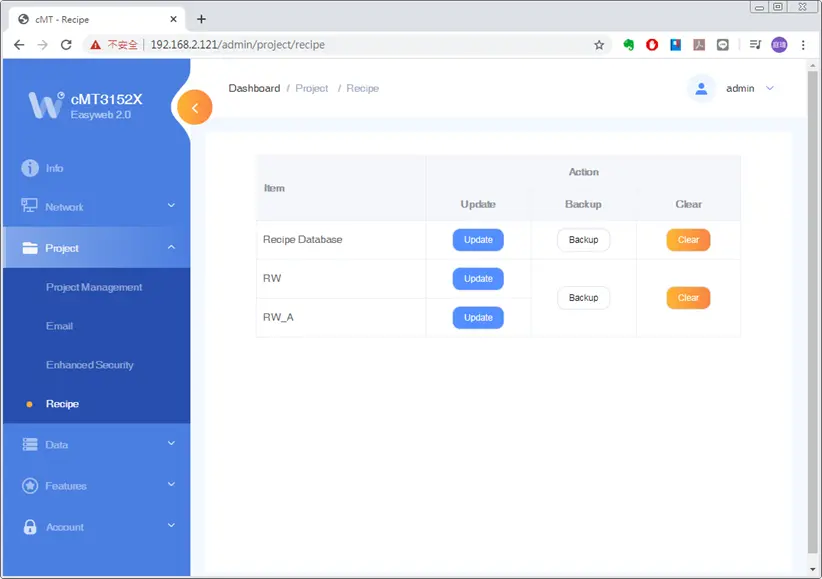Open Chrome three-dot menu
Image resolution: width=822 pixels, height=579 pixels.
(x=803, y=45)
